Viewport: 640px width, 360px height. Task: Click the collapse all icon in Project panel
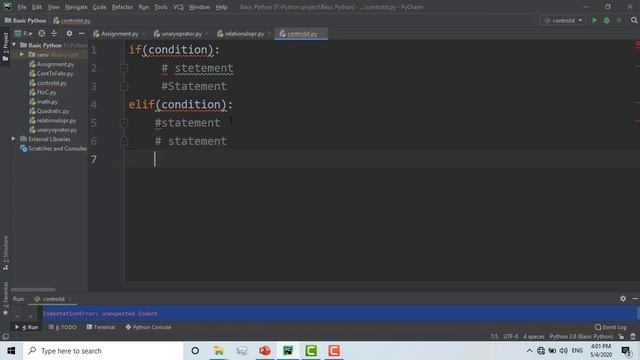click(x=54, y=33)
